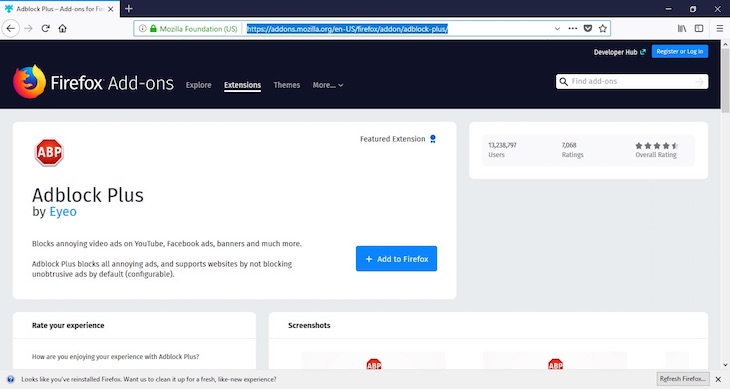This screenshot has width=730, height=389.
Task: Save page to Pocket icon
Action: click(x=588, y=28)
